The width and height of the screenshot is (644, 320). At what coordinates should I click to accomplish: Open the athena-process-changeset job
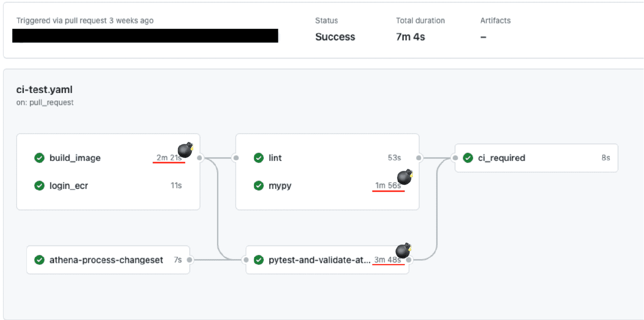(x=106, y=260)
